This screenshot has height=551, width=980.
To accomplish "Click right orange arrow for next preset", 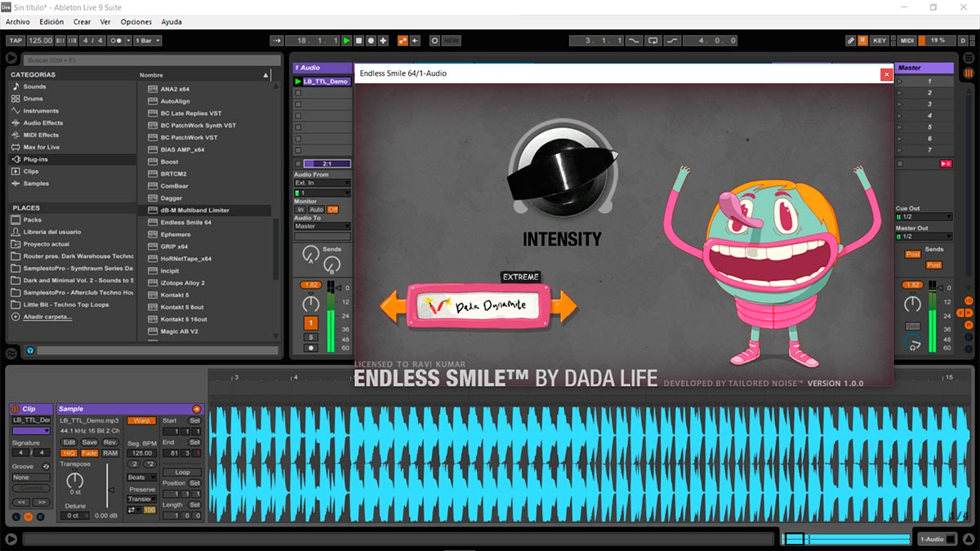I will [x=564, y=305].
